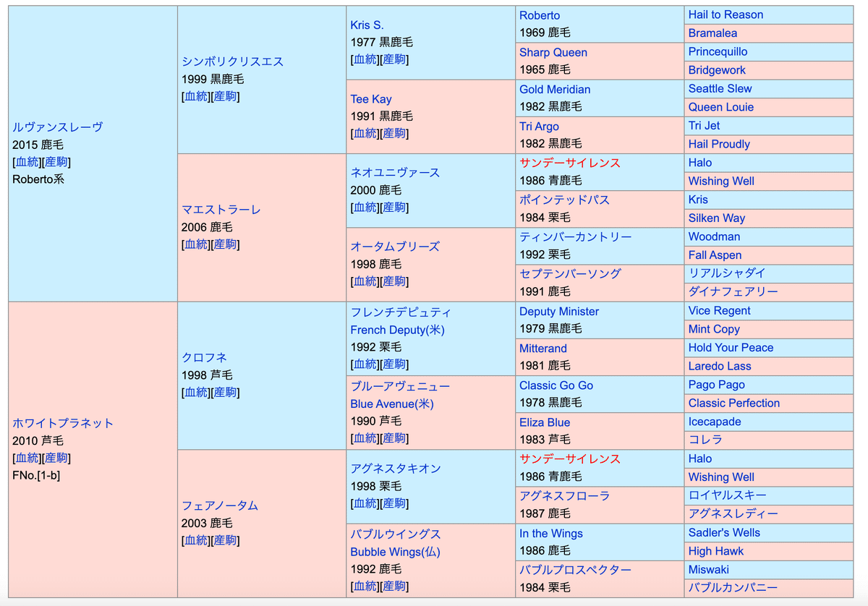Open the シンボリクリスエス link

[232, 61]
